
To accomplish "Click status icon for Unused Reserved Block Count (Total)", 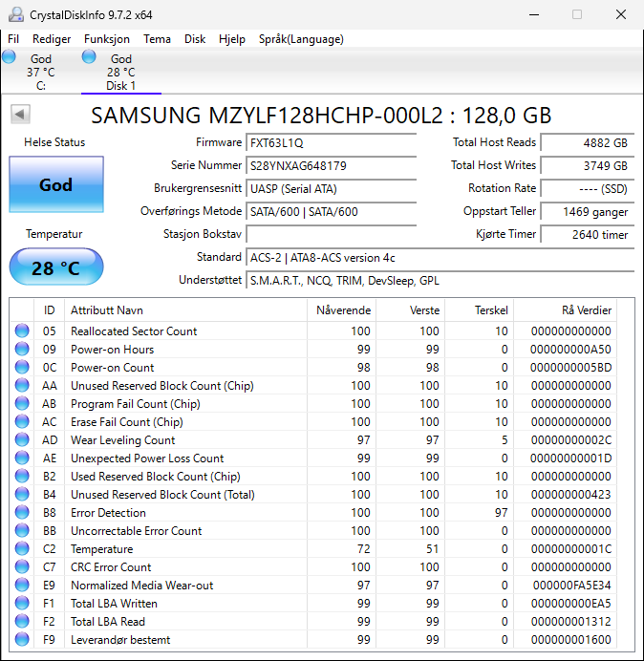I will [x=22, y=494].
